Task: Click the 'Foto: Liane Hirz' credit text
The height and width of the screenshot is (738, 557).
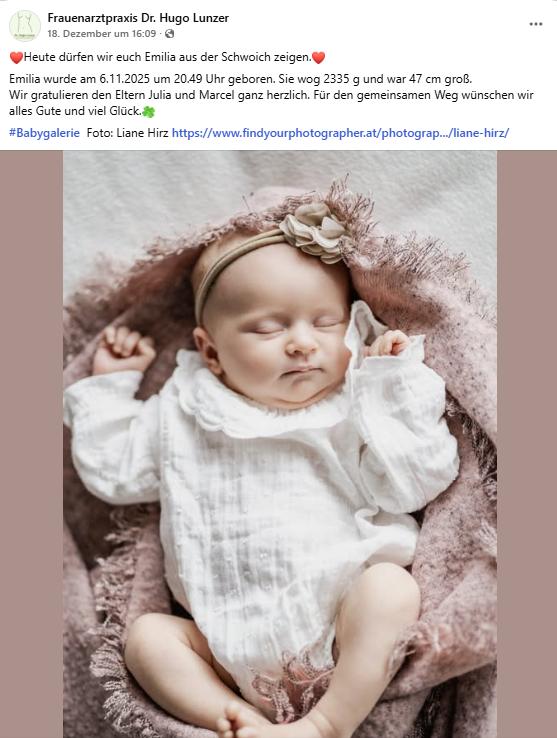Action: point(128,133)
